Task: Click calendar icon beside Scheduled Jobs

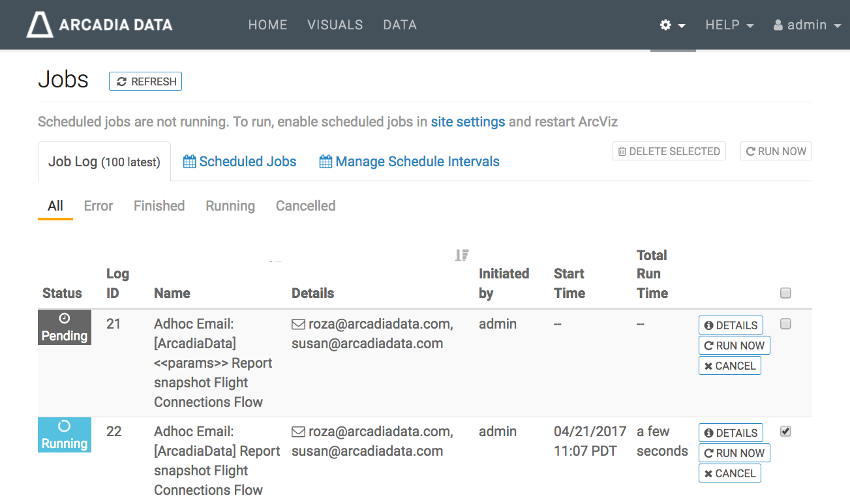Action: coord(189,162)
